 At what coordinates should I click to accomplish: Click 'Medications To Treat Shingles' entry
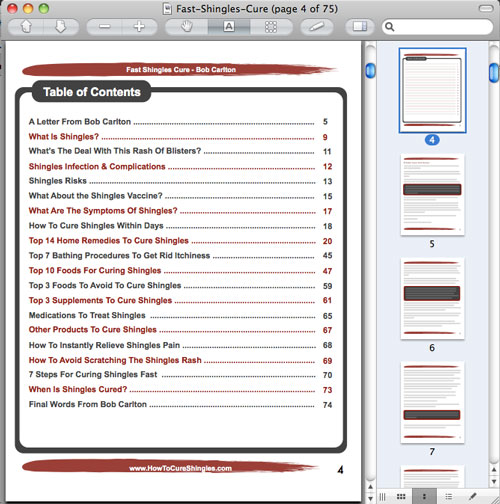pos(87,315)
